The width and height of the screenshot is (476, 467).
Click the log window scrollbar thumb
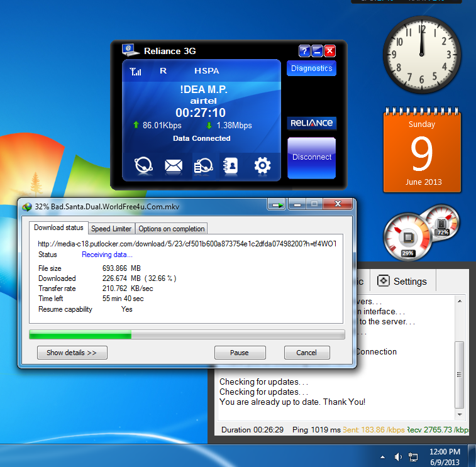460,375
